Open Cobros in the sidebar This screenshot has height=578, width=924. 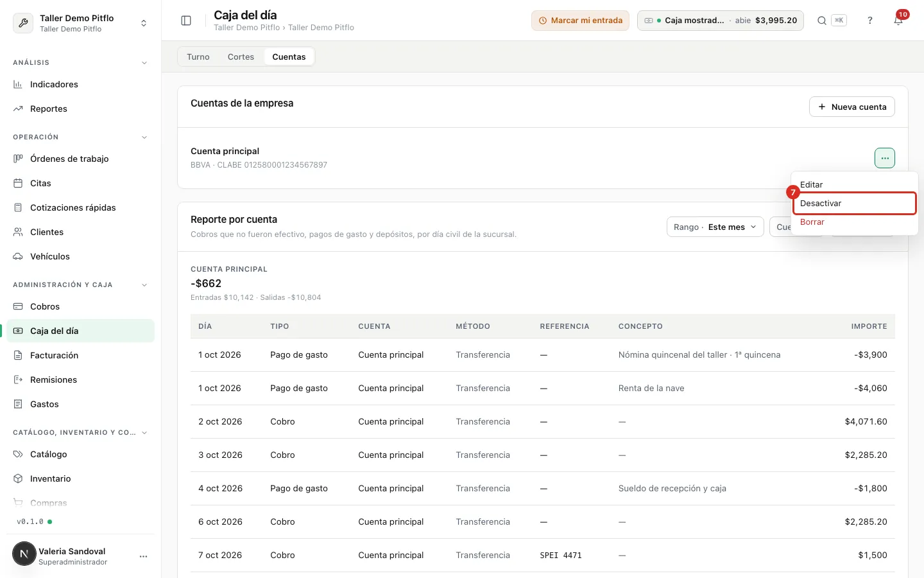[80, 306]
